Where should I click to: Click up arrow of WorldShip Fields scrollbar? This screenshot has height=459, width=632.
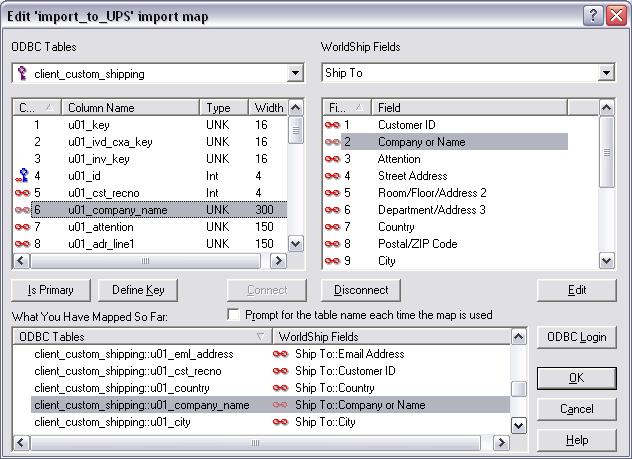(x=607, y=108)
